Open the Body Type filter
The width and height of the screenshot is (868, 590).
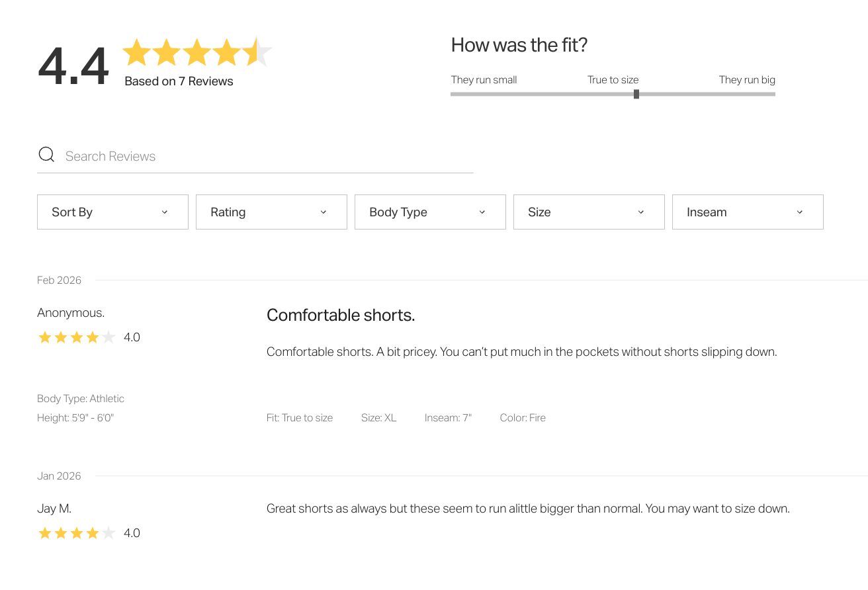click(x=430, y=212)
